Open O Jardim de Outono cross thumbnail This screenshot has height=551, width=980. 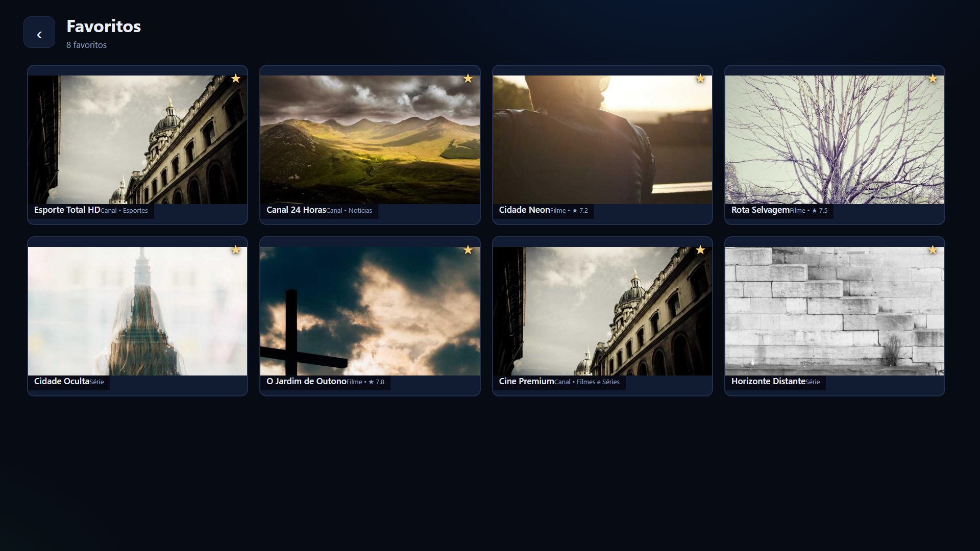click(x=370, y=311)
